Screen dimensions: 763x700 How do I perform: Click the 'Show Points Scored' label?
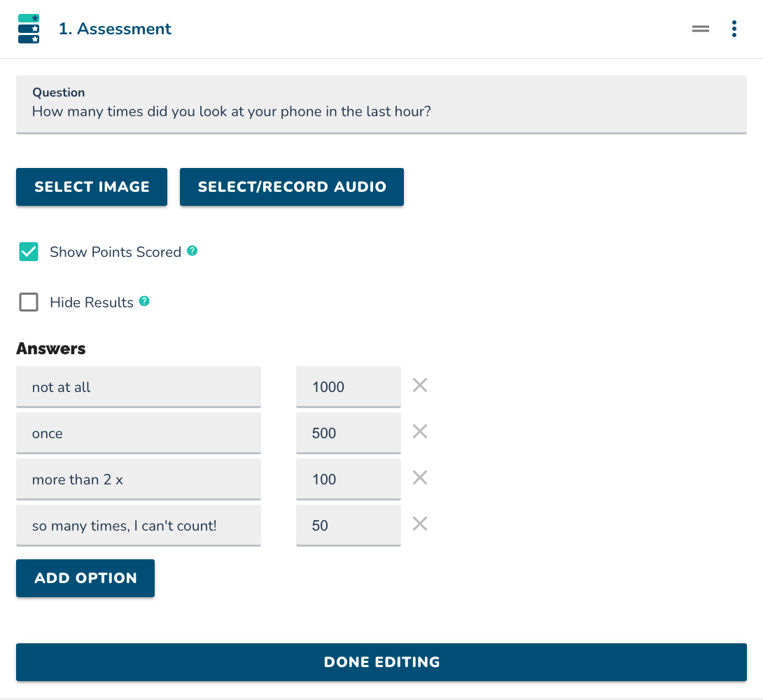115,252
